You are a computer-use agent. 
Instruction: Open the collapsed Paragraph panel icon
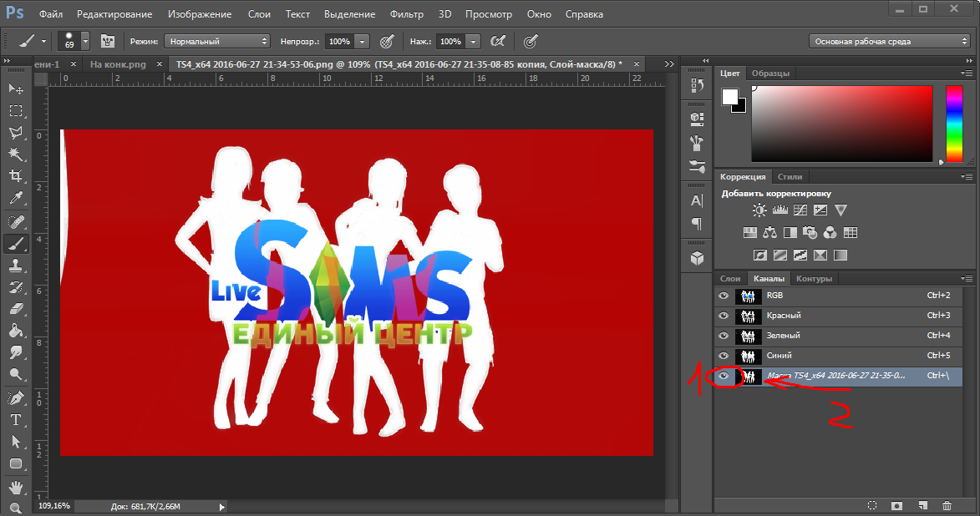[x=697, y=224]
